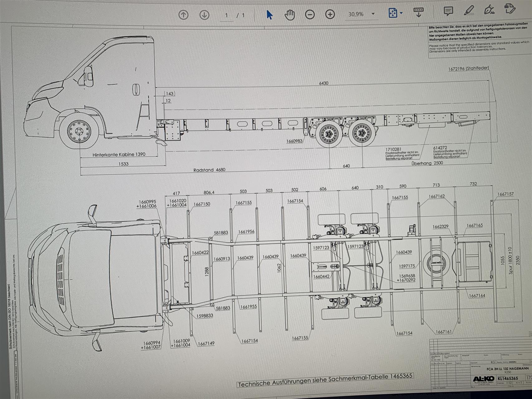Click the text 'Spur 1800 ±10'
This screenshot has height=399, width=532.
click(510, 260)
